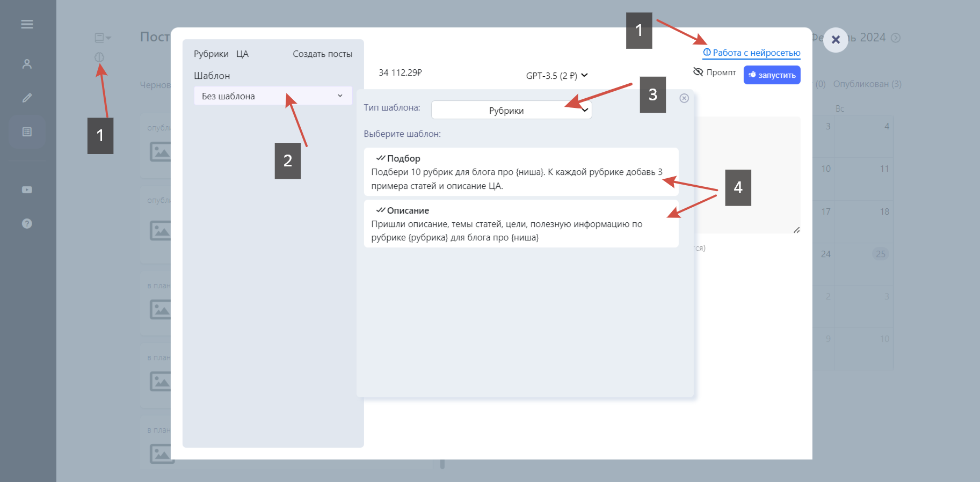Choose the Подбор template
This screenshot has height=482, width=980.
[x=521, y=172]
